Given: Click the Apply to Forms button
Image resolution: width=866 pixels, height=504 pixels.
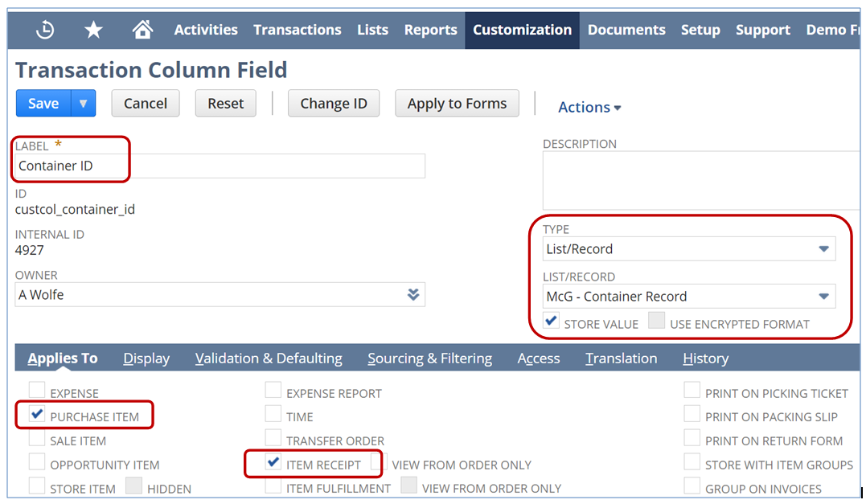Looking at the screenshot, I should (457, 104).
